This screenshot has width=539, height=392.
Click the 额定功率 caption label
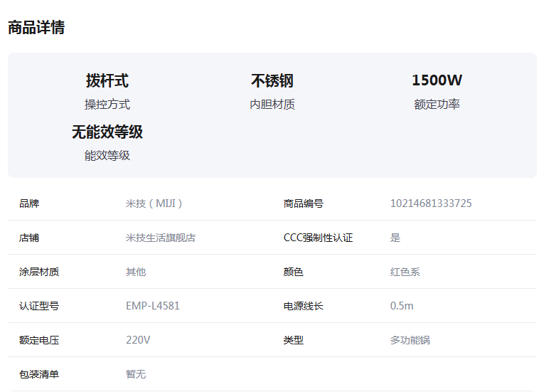(x=437, y=104)
